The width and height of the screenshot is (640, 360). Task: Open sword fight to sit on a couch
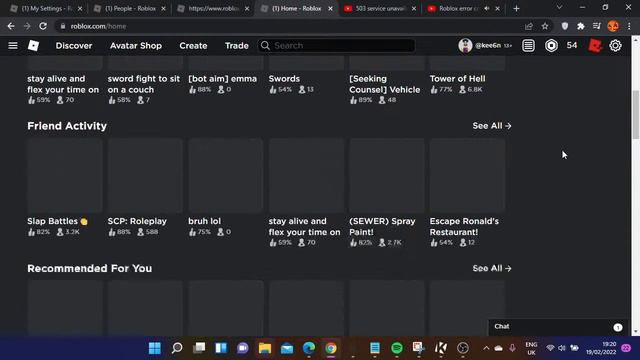(144, 84)
